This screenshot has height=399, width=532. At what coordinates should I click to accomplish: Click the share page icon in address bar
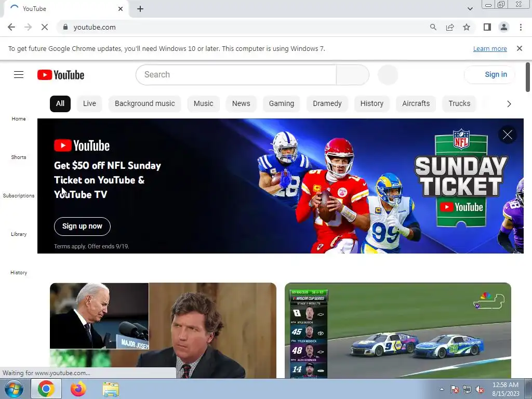coord(450,27)
